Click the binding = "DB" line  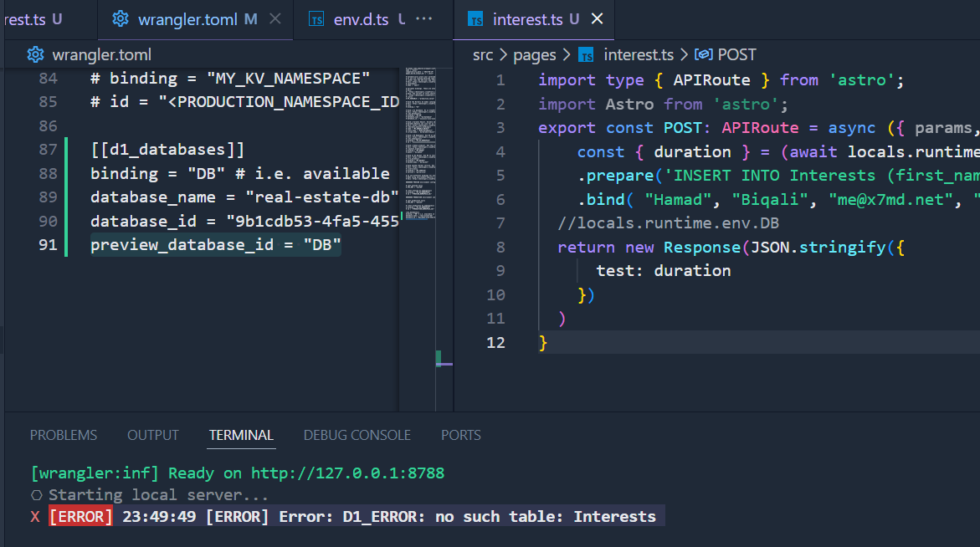(x=240, y=174)
